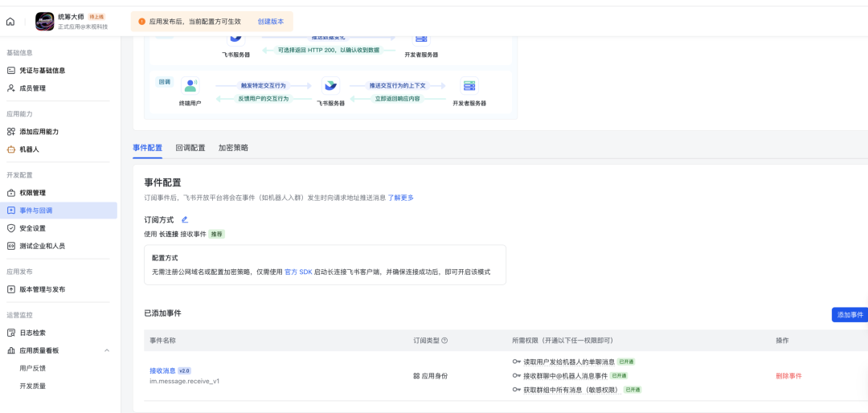Click the 凭证与基础信息 icon
Image resolution: width=868 pixels, height=413 pixels.
10,71
